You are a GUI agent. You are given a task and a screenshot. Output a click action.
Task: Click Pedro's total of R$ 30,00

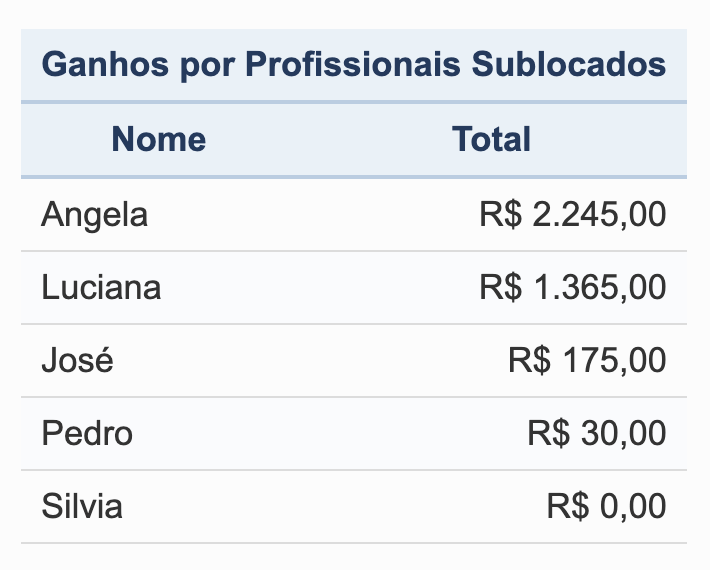point(596,433)
